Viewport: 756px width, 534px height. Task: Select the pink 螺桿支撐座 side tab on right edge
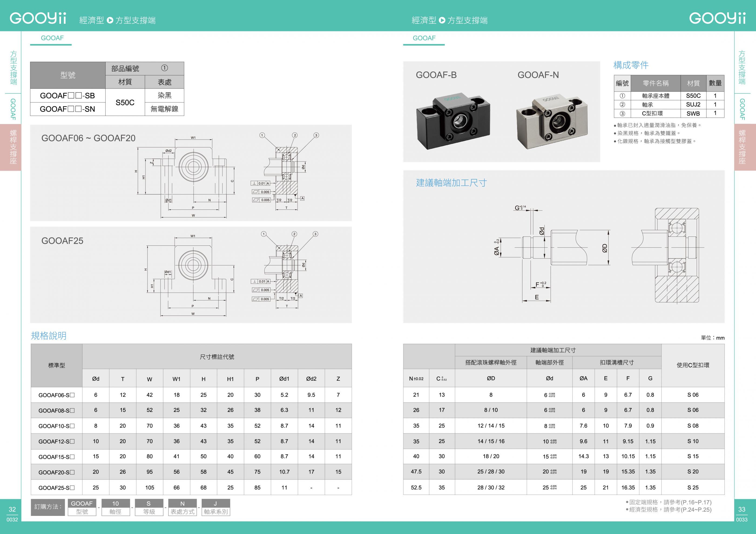coord(745,147)
